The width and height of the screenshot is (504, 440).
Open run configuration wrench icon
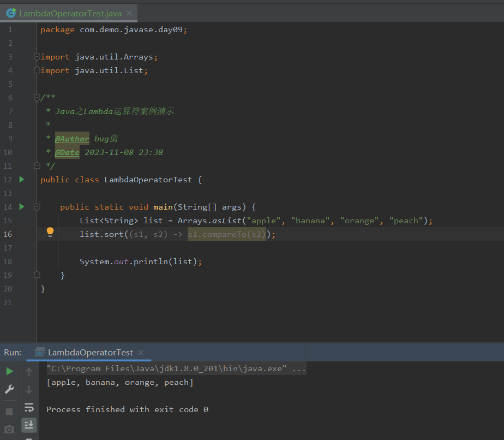pyautogui.click(x=9, y=389)
